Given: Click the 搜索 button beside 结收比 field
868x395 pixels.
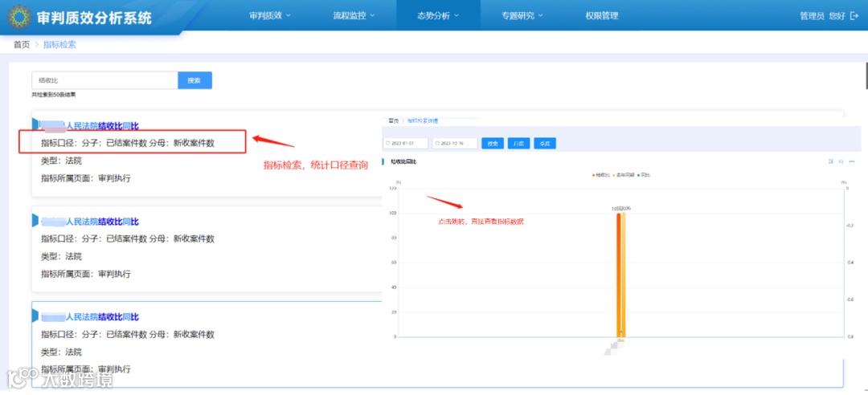Looking at the screenshot, I should [194, 80].
